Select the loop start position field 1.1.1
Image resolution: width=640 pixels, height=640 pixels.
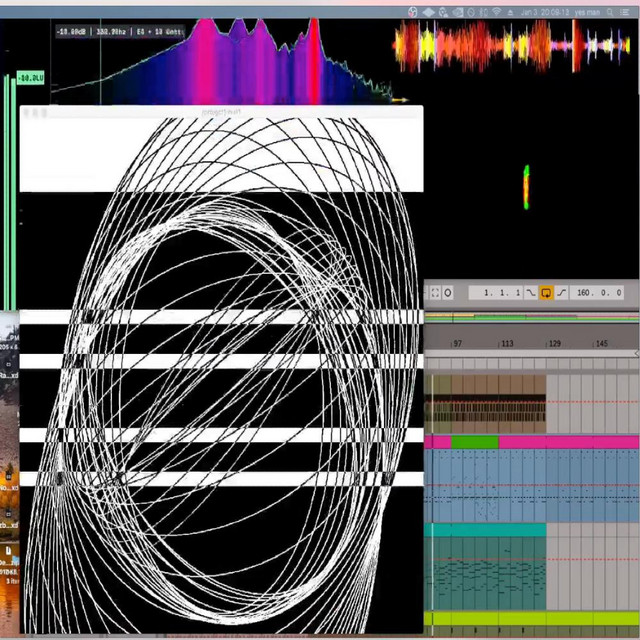[x=502, y=293]
